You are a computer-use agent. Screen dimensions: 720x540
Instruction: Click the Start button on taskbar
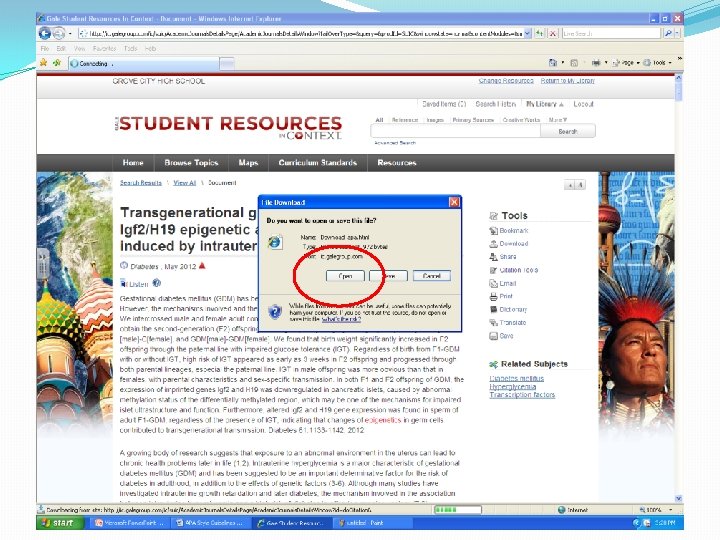click(60, 523)
